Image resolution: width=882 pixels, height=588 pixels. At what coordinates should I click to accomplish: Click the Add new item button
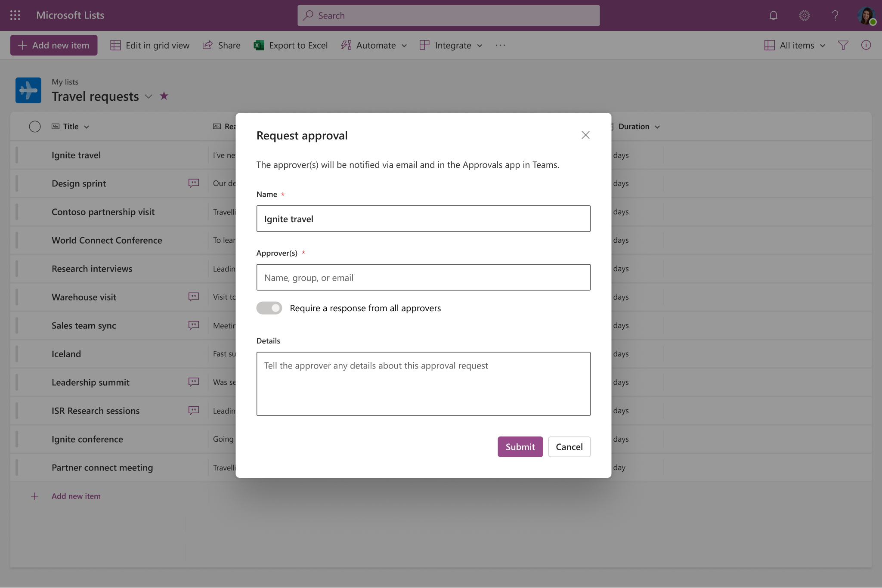coord(54,45)
